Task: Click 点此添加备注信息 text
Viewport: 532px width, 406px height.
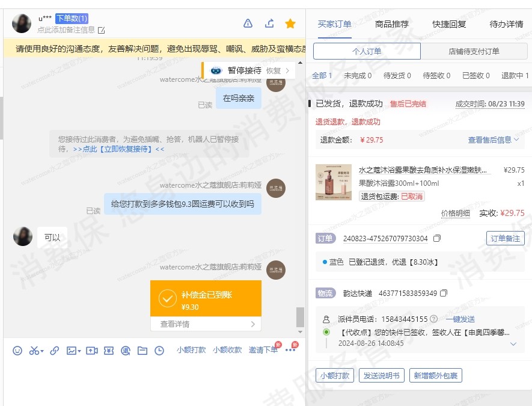Action: point(66,30)
